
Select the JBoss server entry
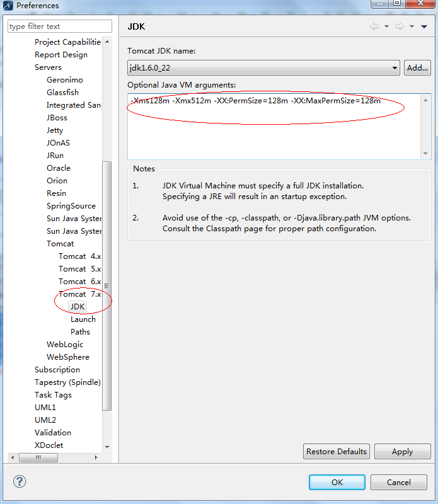pos(57,118)
